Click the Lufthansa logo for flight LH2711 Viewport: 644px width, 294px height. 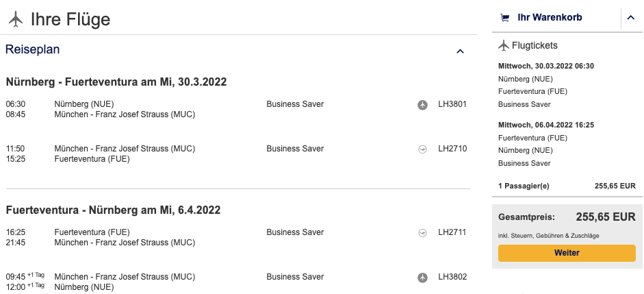tap(422, 233)
